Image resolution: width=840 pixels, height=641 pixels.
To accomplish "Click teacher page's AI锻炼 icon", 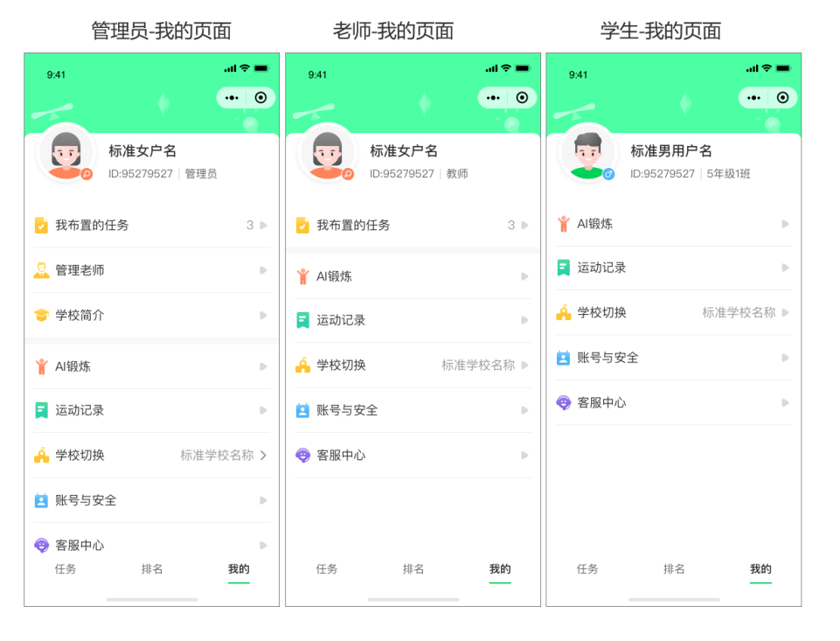I will click(x=302, y=276).
